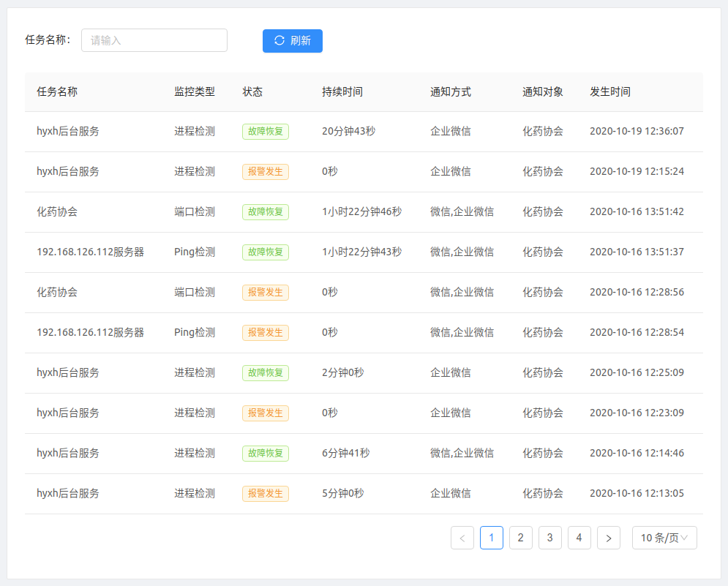Click timestamp 2020-10-16 12:28:54

tap(637, 333)
